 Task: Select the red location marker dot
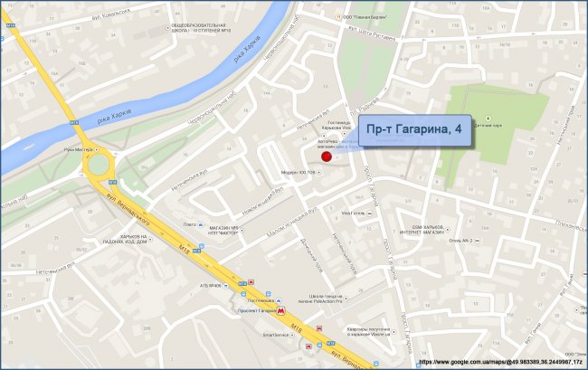click(327, 157)
